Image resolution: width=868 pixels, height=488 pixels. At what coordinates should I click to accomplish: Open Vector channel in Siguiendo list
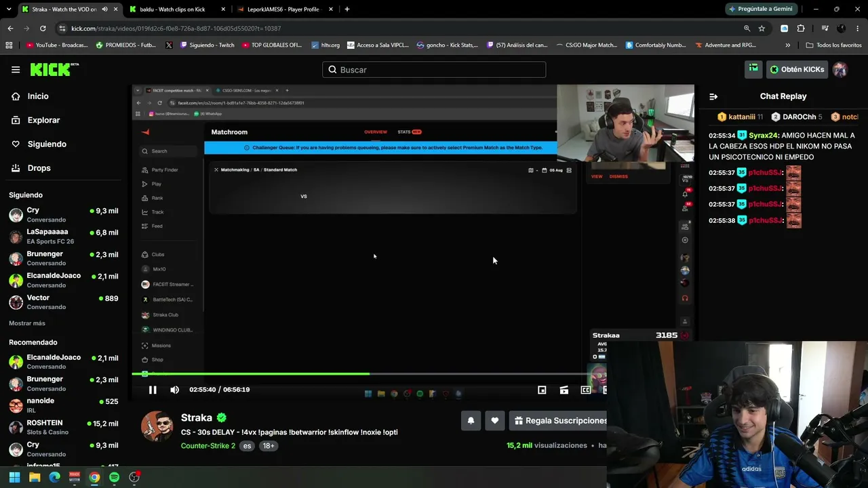[64, 302]
